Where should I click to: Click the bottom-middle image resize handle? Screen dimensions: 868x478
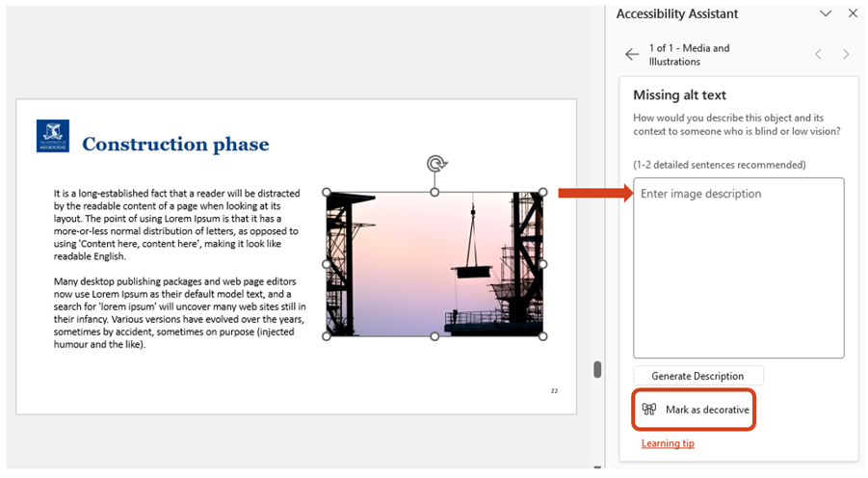[434, 336]
